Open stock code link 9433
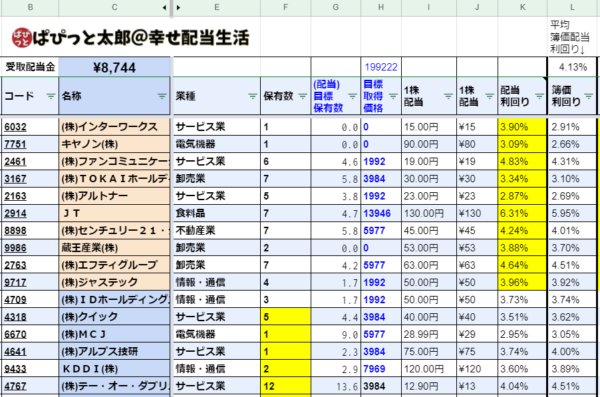Image resolution: width=600 pixels, height=397 pixels. [x=15, y=369]
